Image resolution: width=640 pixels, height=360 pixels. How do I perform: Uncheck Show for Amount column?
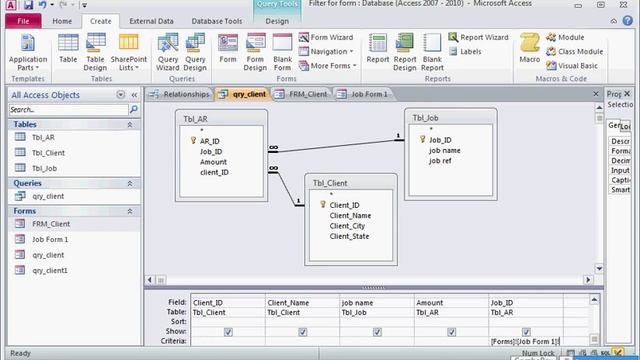click(451, 332)
